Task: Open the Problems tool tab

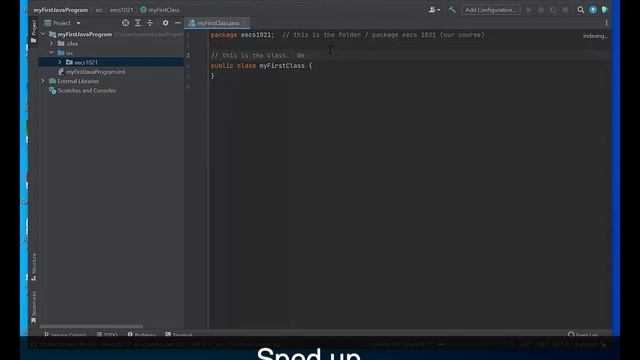Action: click(141, 335)
